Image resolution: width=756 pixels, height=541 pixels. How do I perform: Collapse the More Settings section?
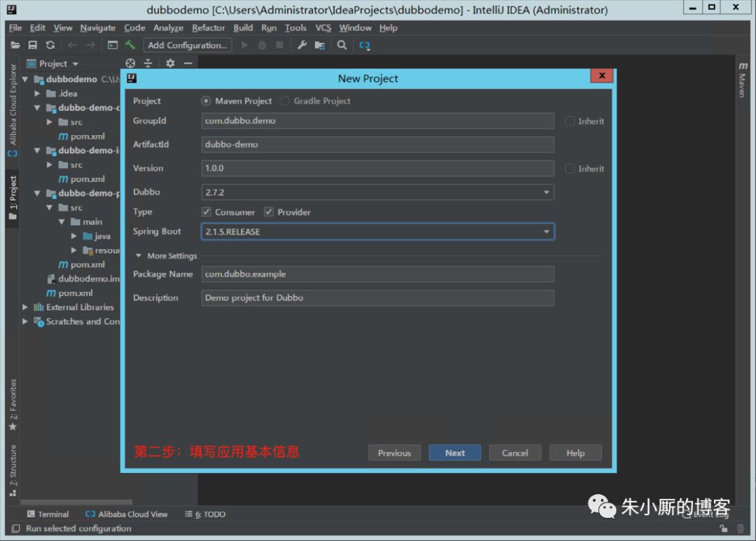tap(139, 256)
